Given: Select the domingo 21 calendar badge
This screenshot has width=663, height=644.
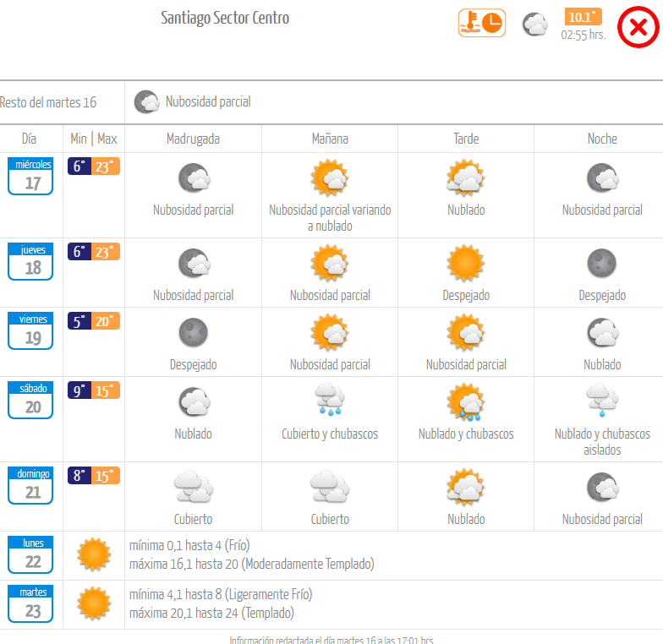Looking at the screenshot, I should [x=30, y=485].
